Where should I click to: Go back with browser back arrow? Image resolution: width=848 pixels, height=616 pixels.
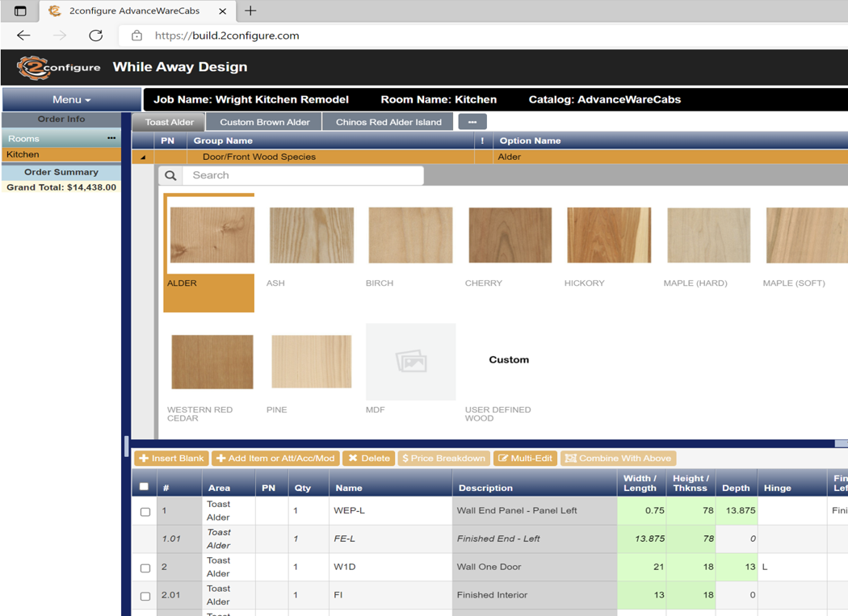(x=23, y=36)
